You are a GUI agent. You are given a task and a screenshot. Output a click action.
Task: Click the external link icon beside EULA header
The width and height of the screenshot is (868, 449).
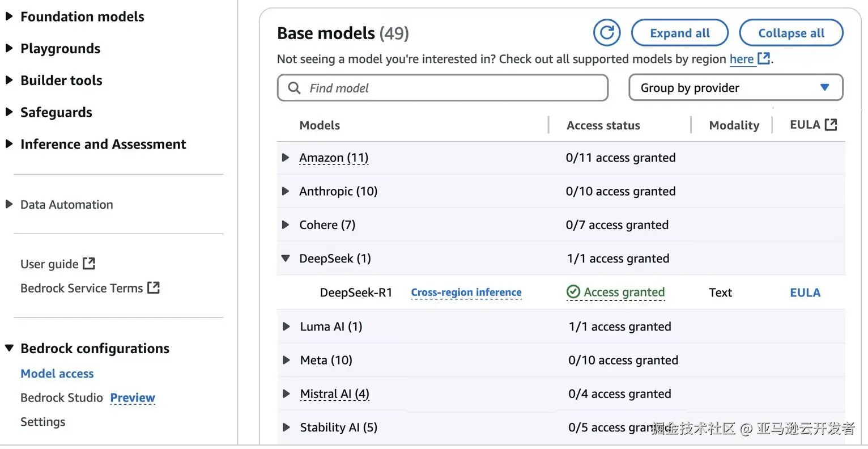(831, 125)
